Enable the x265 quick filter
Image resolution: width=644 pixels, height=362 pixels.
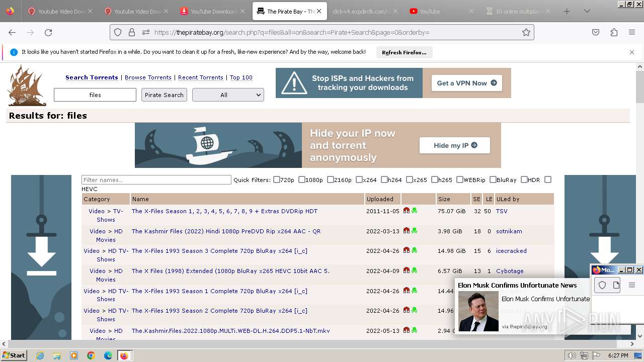click(410, 179)
